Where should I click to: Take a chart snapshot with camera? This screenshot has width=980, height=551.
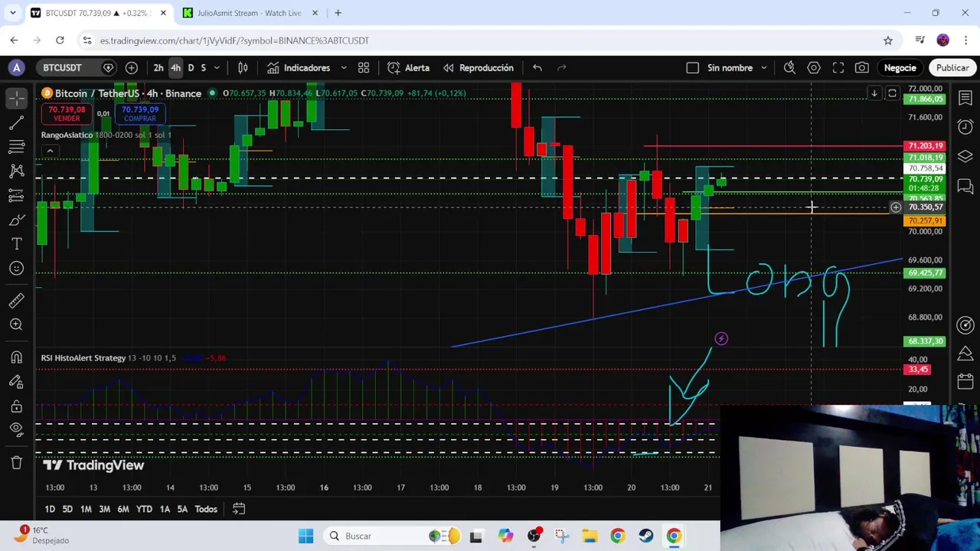coord(862,67)
